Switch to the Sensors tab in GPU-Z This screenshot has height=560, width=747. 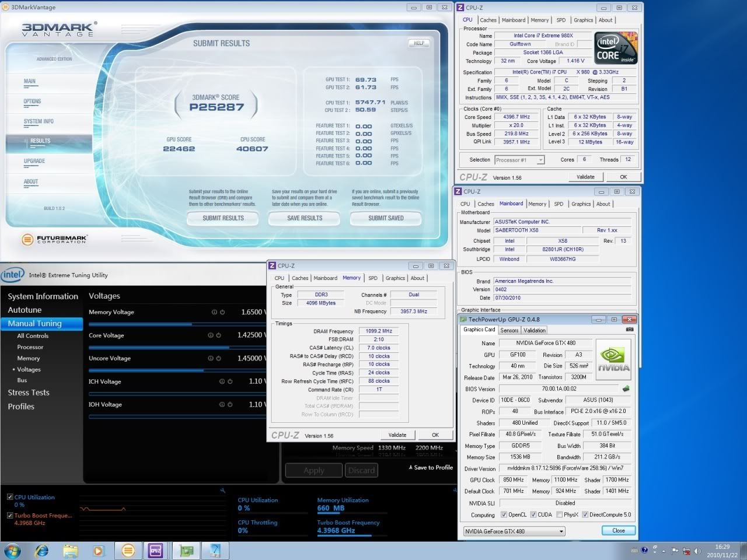click(509, 330)
